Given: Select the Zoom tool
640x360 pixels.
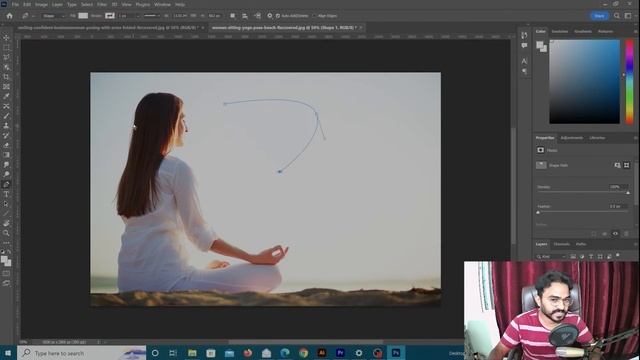Looking at the screenshot, I should tap(6, 233).
